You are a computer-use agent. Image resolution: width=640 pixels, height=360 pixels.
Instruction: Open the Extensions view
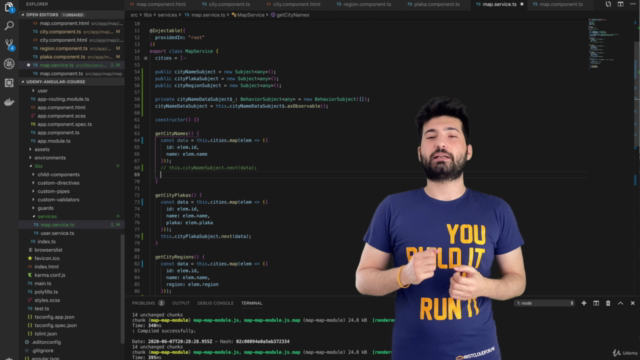9,83
